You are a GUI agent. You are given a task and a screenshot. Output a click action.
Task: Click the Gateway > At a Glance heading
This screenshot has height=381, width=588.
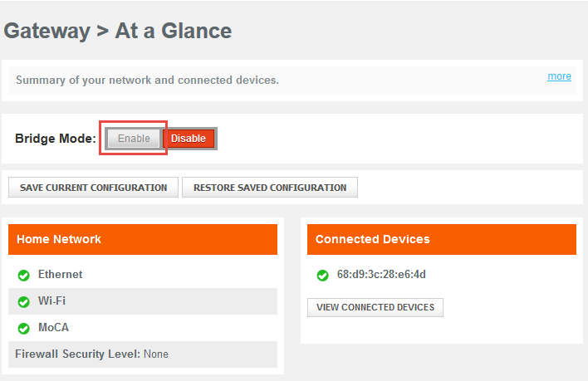[118, 32]
